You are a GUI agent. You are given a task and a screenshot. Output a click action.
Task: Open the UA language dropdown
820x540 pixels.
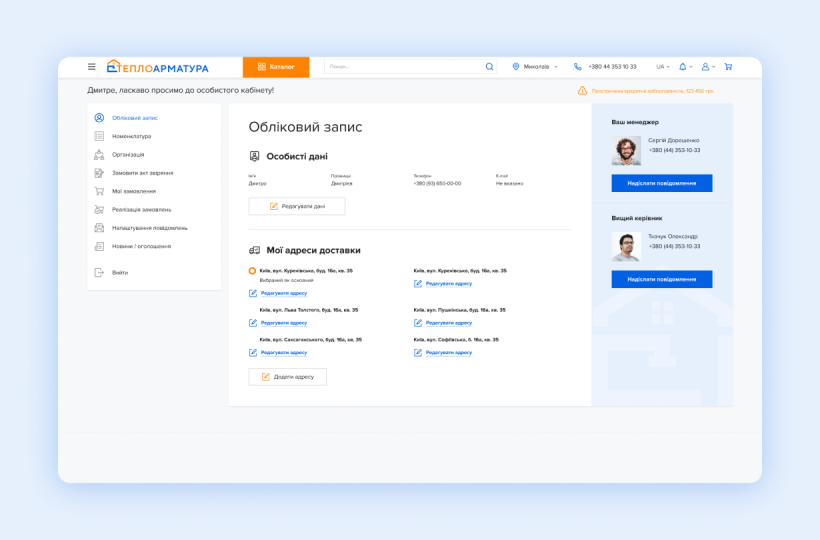tap(662, 67)
